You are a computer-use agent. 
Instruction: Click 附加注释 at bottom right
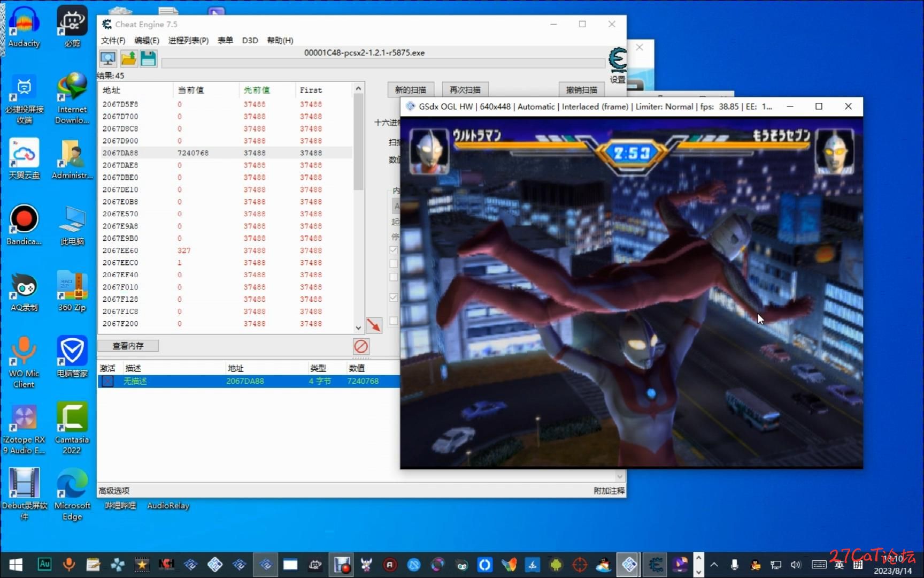point(609,491)
